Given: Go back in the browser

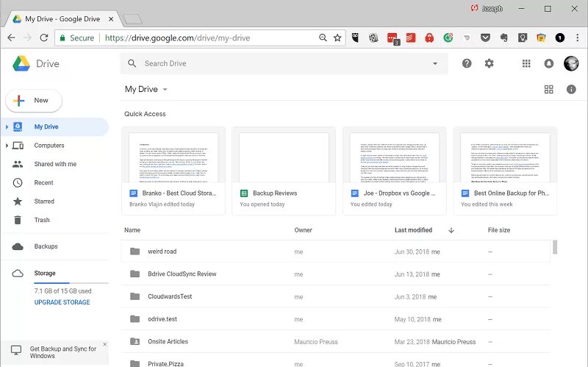Looking at the screenshot, I should click(x=11, y=38).
